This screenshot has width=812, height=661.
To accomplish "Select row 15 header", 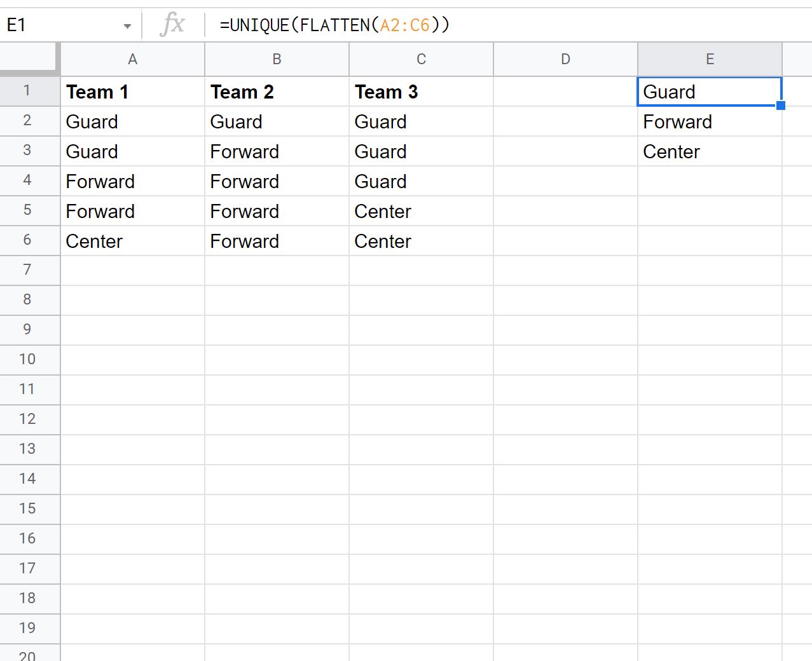I will [27, 509].
